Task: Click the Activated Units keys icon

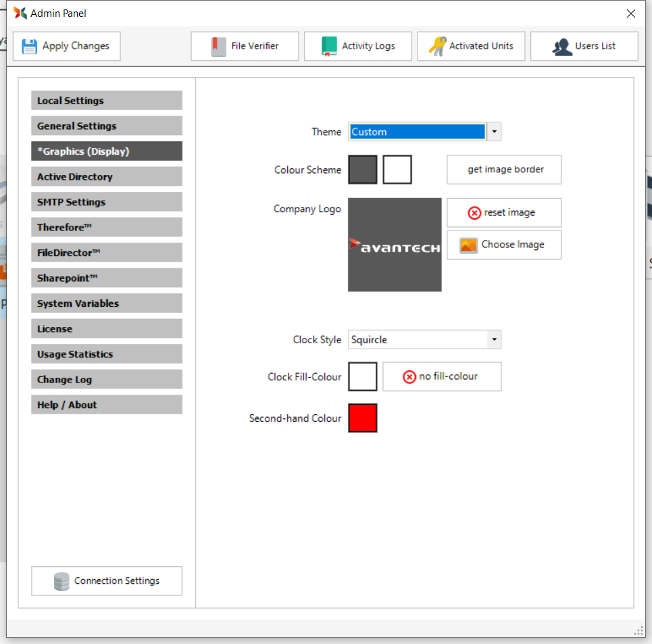Action: click(437, 46)
